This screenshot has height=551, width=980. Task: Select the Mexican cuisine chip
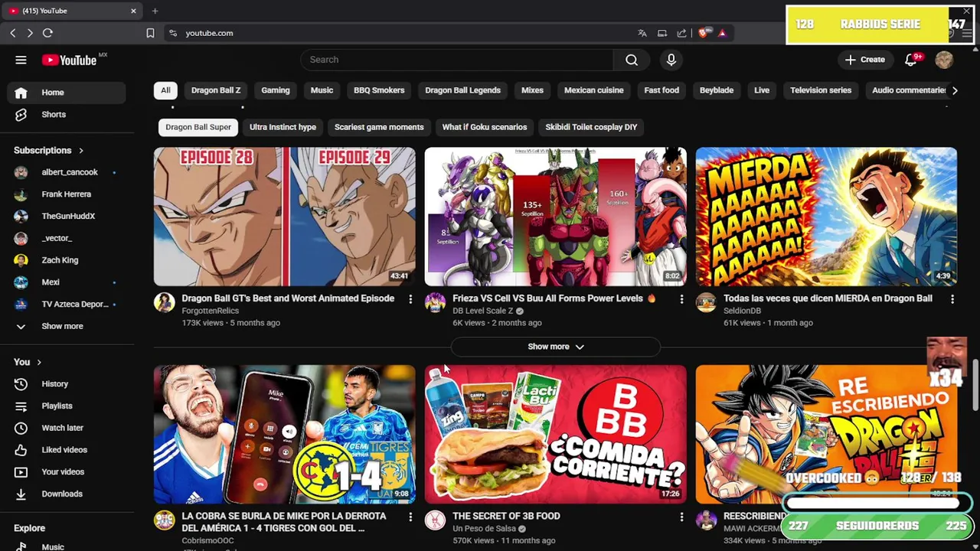point(593,90)
